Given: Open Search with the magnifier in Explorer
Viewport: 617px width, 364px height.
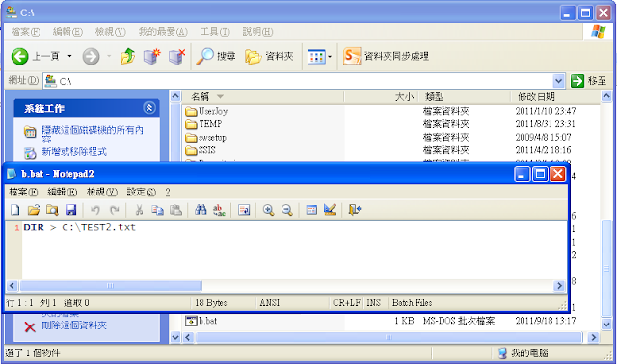Looking at the screenshot, I should pyautogui.click(x=216, y=56).
